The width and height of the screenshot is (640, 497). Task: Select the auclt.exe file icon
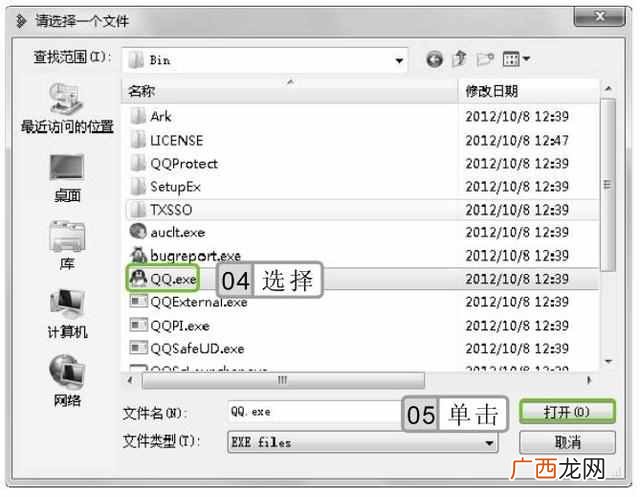(138, 232)
